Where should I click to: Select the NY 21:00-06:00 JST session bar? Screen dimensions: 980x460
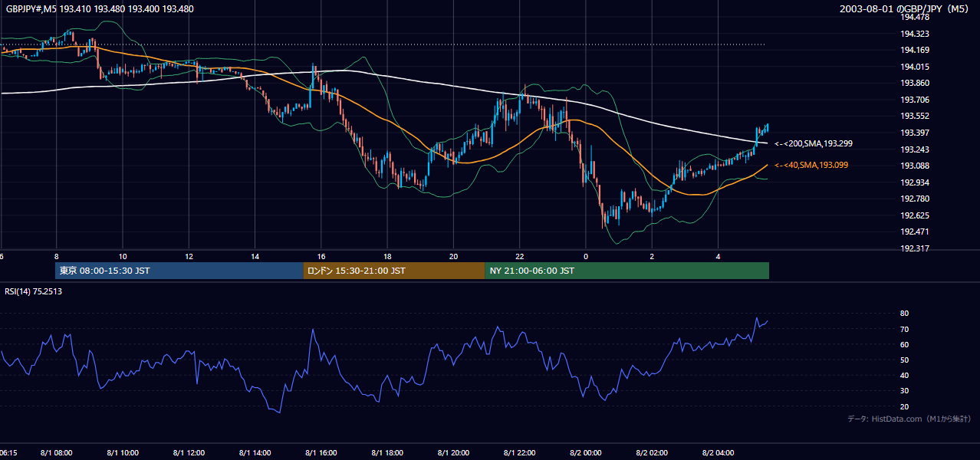tap(626, 271)
